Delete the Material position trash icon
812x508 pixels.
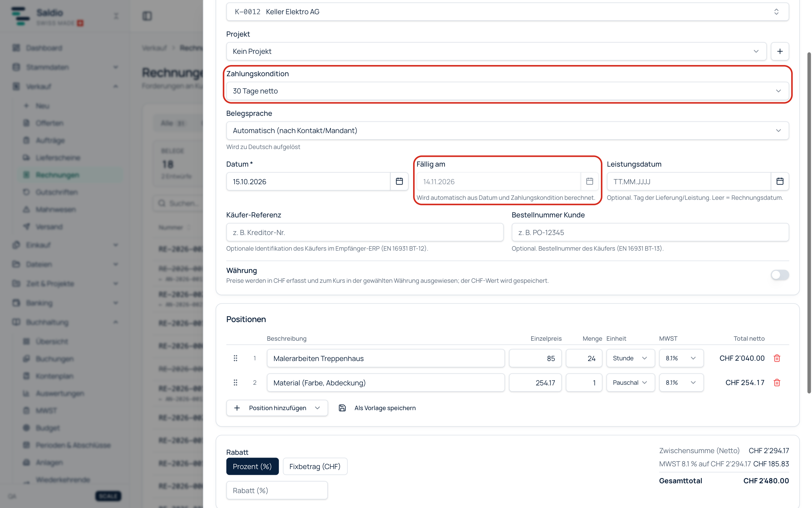click(x=777, y=383)
